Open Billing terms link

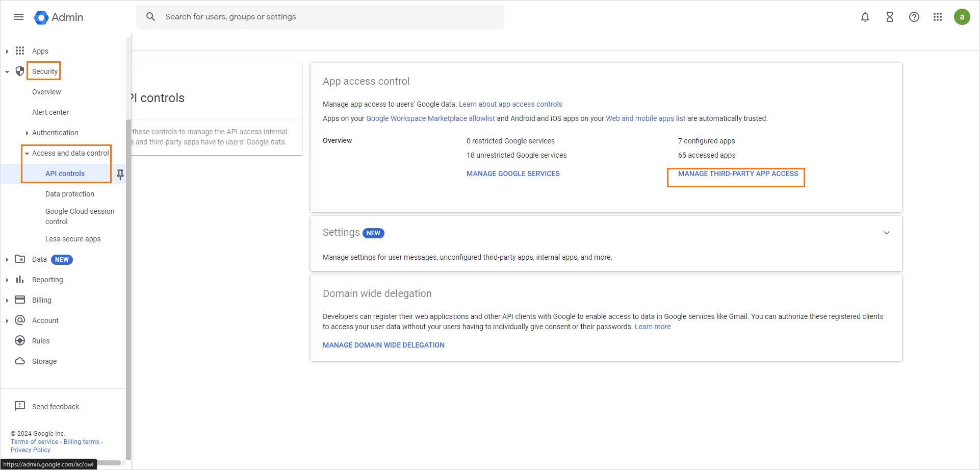point(82,442)
